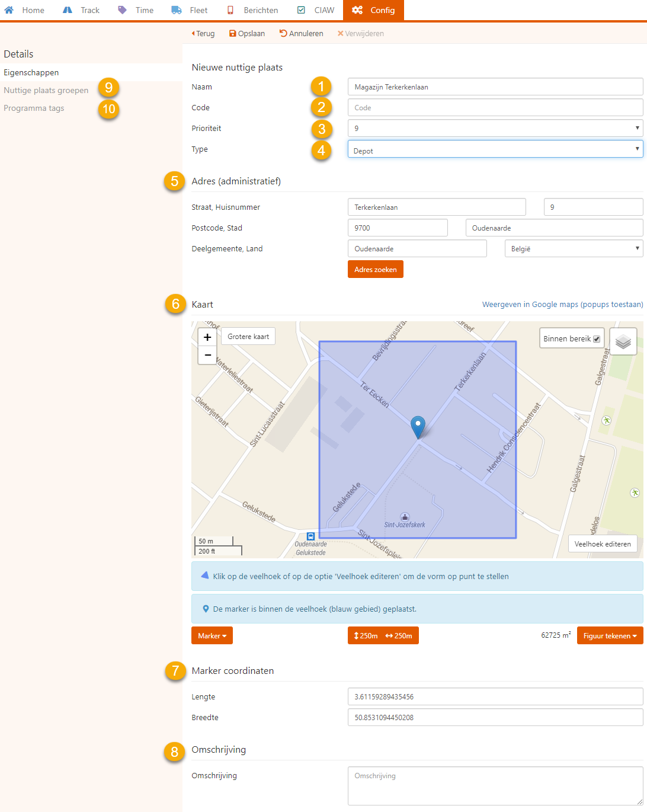Toggle the Binnen bereik checkbox

point(597,339)
